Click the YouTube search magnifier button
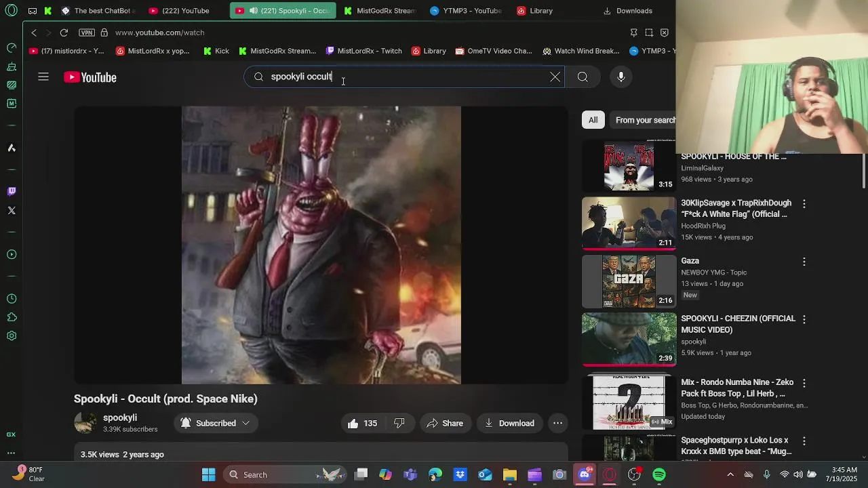The width and height of the screenshot is (868, 488). (x=583, y=77)
